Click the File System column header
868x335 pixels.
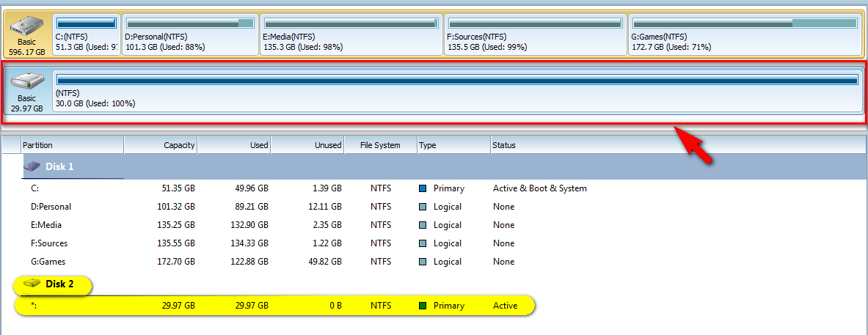(x=380, y=145)
